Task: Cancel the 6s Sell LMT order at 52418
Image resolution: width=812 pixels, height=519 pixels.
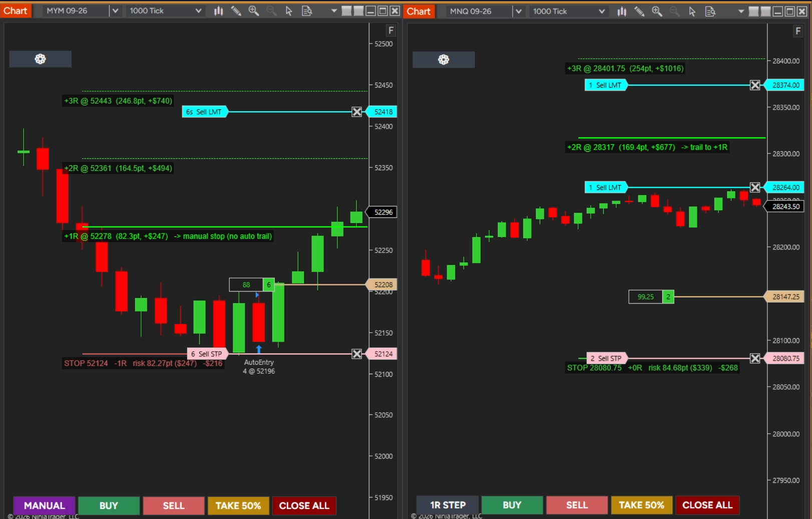Action: point(356,112)
